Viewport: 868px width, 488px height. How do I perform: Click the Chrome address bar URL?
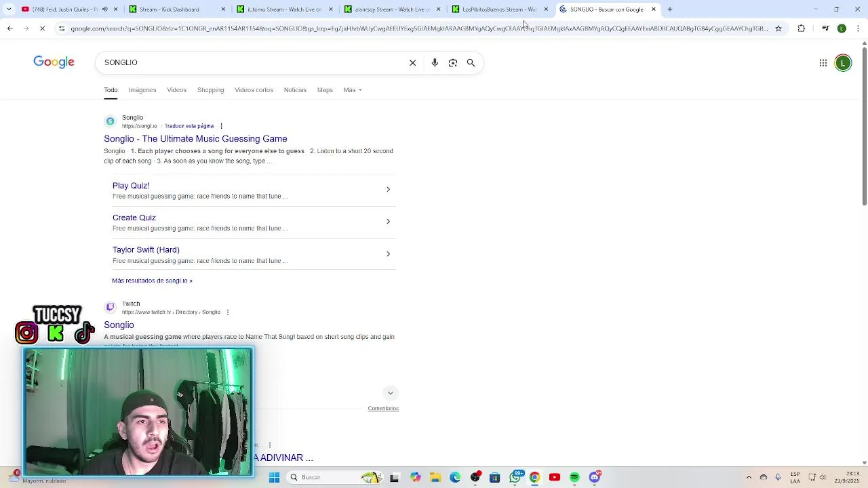[x=419, y=28]
